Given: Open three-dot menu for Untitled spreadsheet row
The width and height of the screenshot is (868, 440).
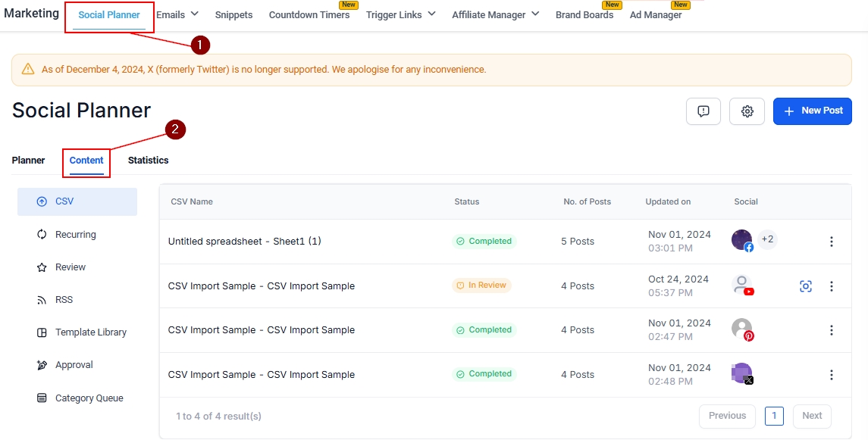Looking at the screenshot, I should coord(831,242).
